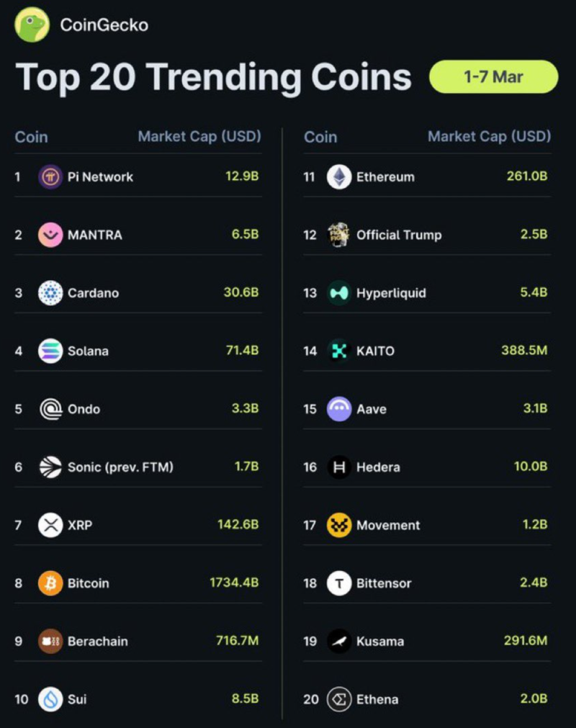Click the CoinGecko brand name text
The image size is (576, 728).
(x=104, y=25)
